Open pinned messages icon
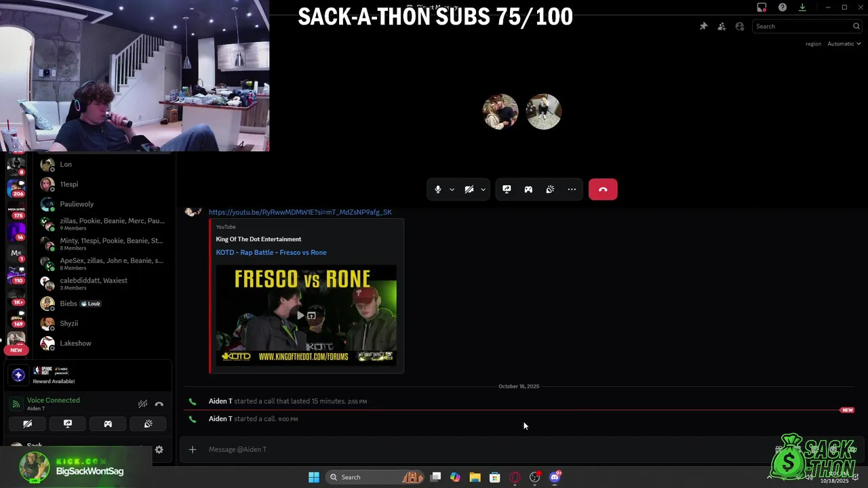868x488 pixels. [703, 26]
